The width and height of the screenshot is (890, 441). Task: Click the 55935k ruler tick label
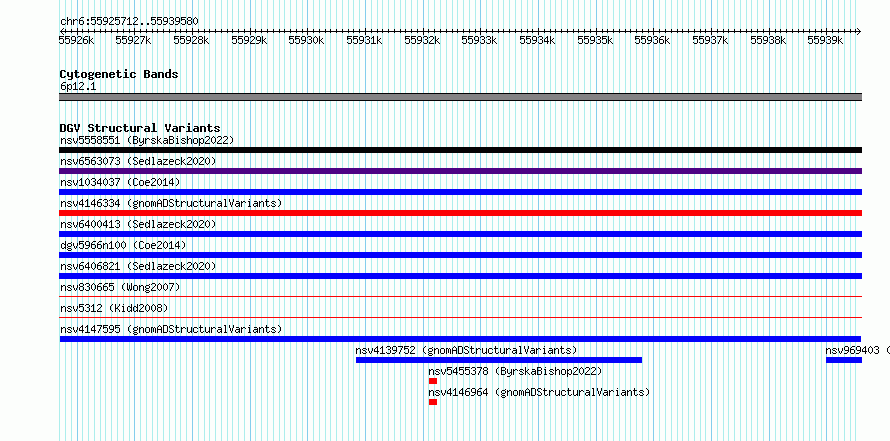click(595, 40)
